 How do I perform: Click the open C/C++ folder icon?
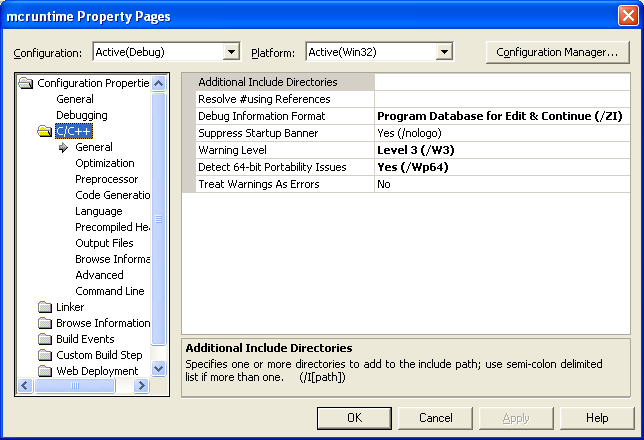(x=44, y=131)
